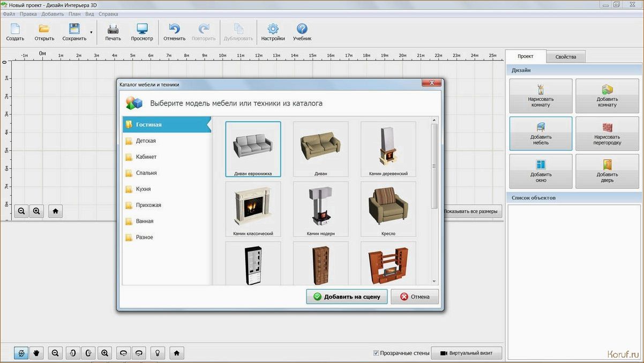This screenshot has height=363, width=644.
Task: Open the Файл menu
Action: click(x=9, y=14)
